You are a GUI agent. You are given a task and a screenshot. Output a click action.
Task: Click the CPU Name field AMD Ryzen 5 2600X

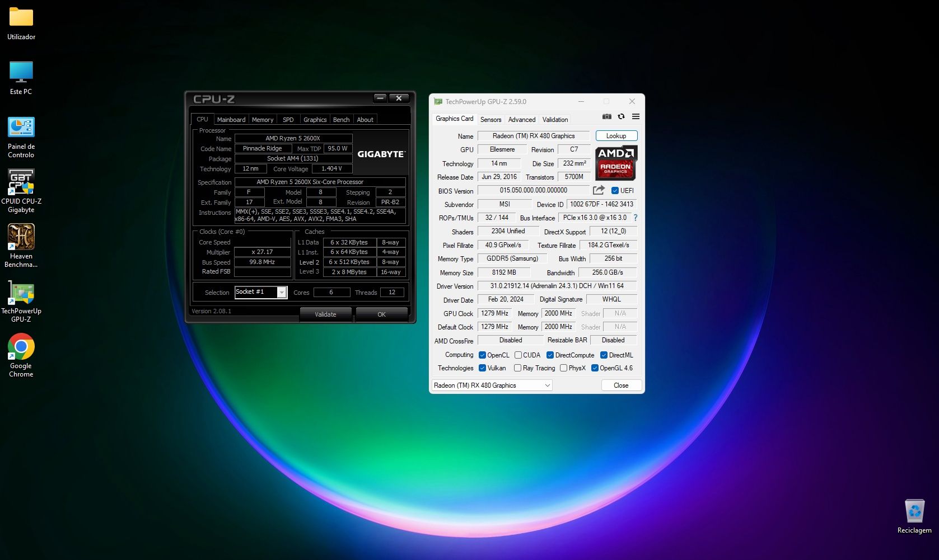point(293,138)
